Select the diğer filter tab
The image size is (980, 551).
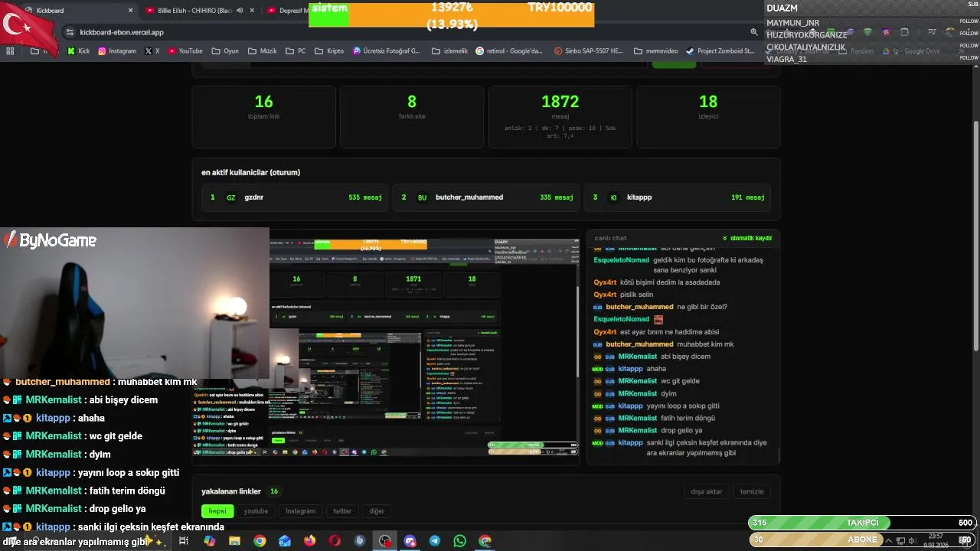point(377,511)
